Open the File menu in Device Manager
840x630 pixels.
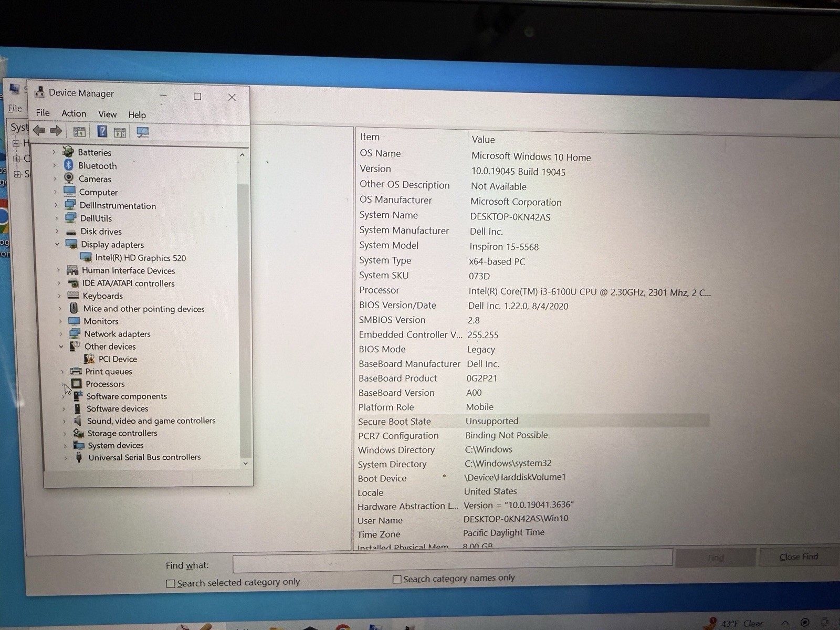click(x=43, y=112)
